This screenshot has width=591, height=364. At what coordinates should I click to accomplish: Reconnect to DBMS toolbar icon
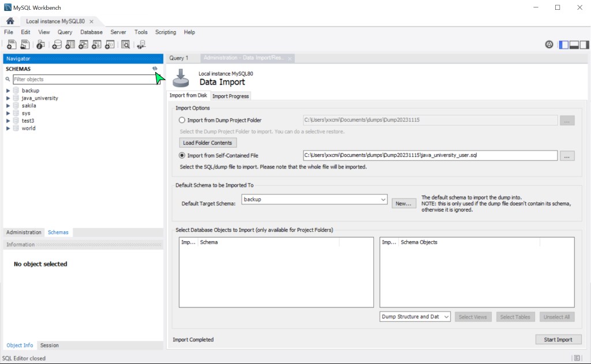141,44
